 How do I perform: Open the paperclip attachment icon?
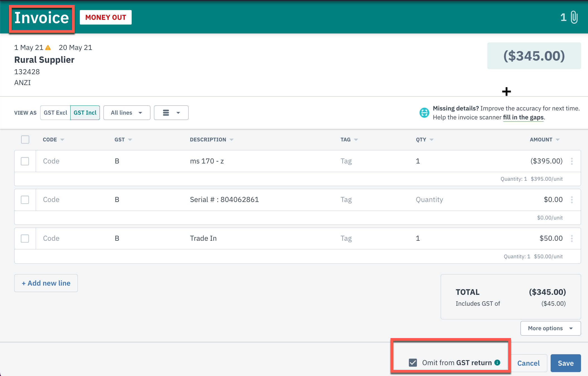click(574, 17)
